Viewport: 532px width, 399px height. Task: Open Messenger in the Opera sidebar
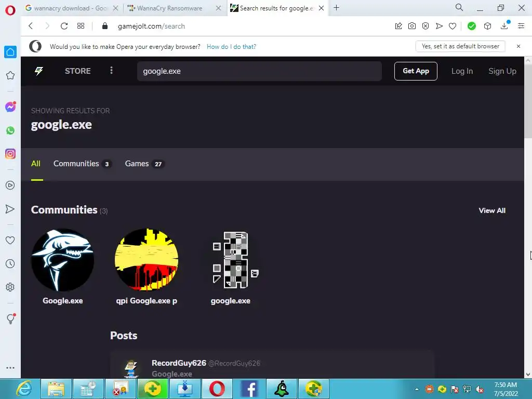[10, 107]
